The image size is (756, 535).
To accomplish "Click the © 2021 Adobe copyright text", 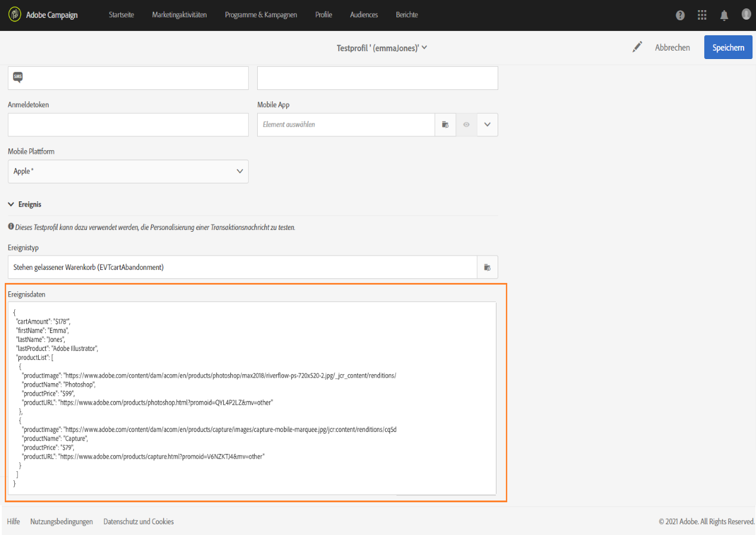I will point(707,521).
